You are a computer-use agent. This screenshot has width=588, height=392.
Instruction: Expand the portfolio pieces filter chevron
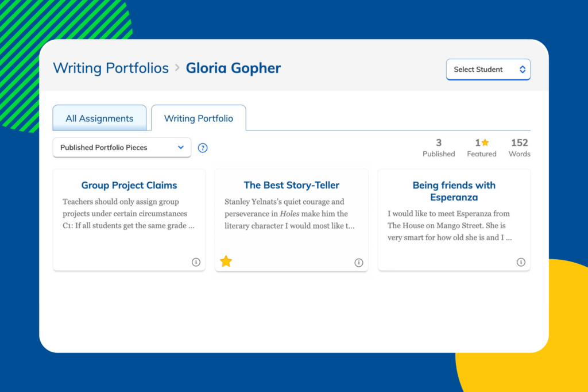(180, 148)
